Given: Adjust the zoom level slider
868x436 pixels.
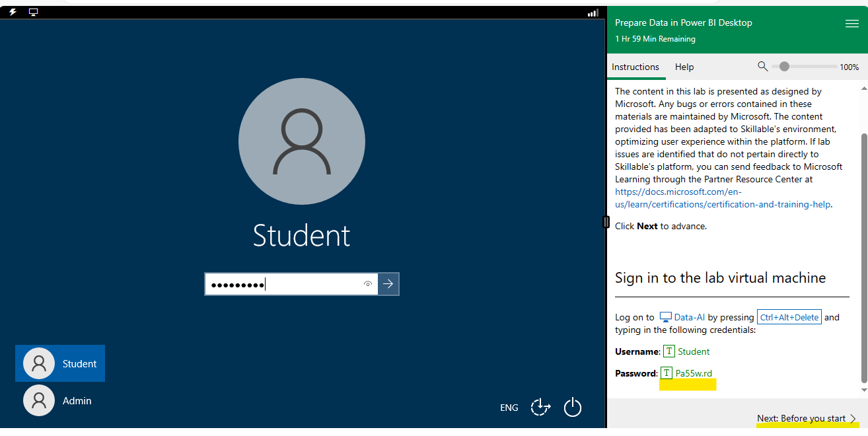Looking at the screenshot, I should click(804, 66).
